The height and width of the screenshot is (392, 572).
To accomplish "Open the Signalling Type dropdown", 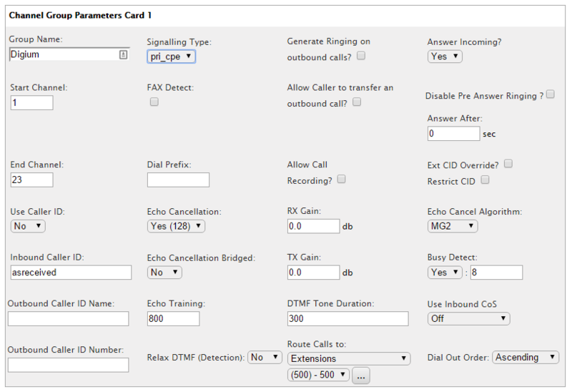I will click(x=171, y=56).
